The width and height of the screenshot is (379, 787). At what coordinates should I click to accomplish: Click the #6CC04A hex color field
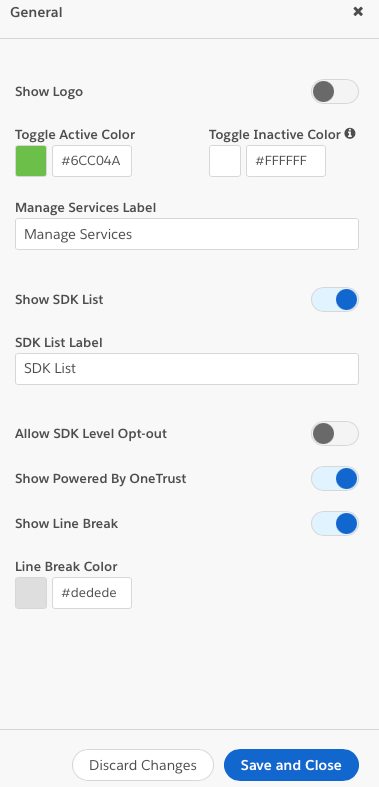click(92, 161)
